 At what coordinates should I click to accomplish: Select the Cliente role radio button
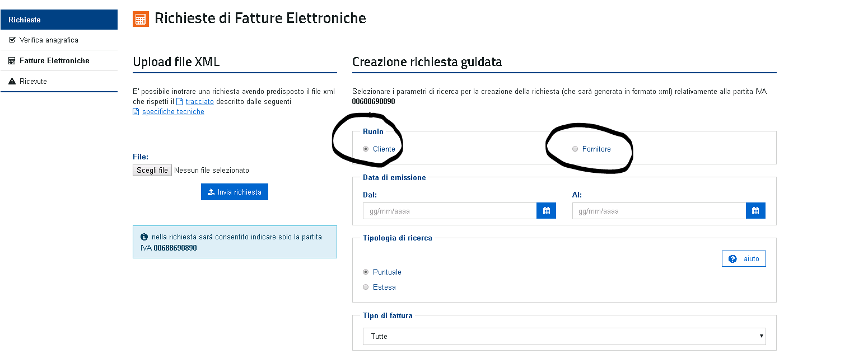click(366, 149)
